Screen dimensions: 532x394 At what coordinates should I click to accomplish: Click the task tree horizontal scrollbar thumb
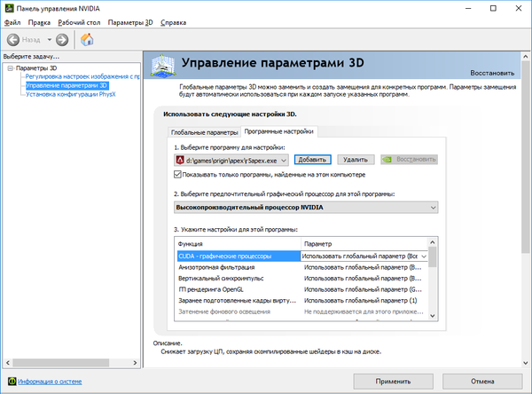tap(60, 363)
